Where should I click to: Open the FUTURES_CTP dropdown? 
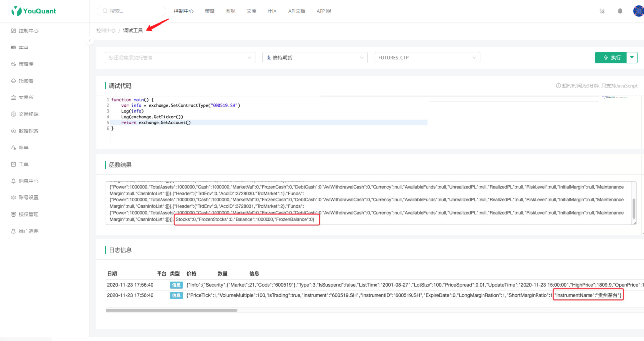(427, 58)
